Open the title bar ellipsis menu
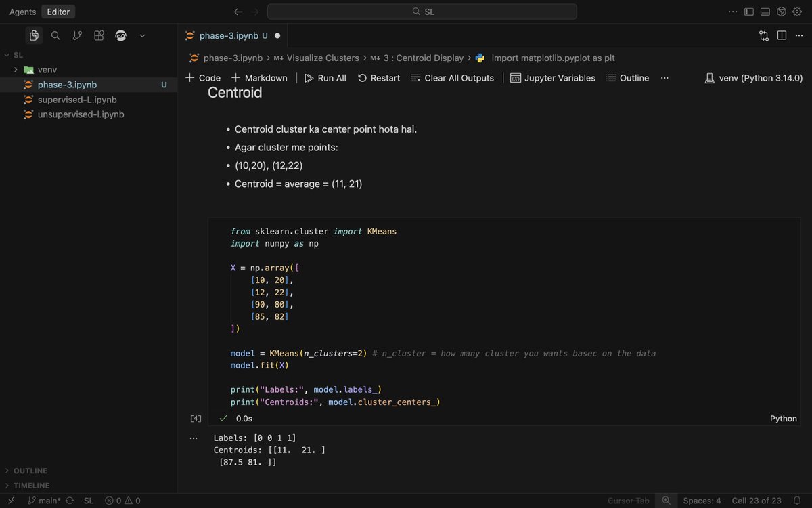Image resolution: width=812 pixels, height=508 pixels. click(x=733, y=12)
